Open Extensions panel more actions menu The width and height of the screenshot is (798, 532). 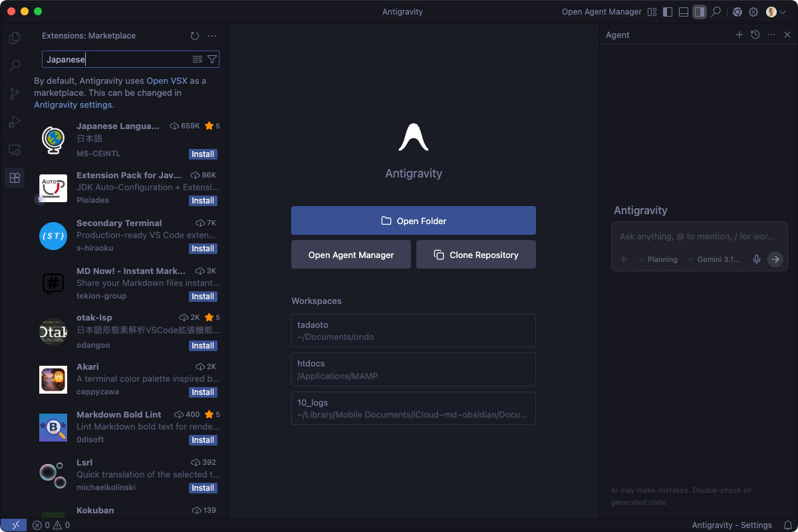point(212,36)
